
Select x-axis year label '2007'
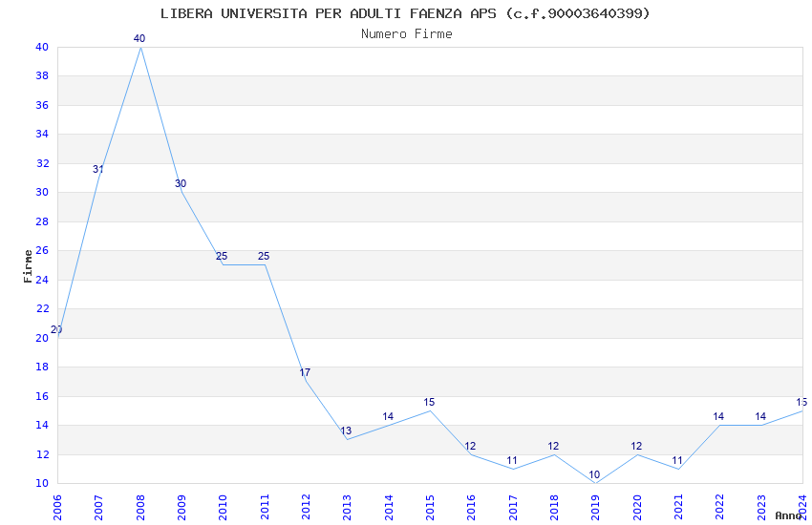pyautogui.click(x=98, y=507)
